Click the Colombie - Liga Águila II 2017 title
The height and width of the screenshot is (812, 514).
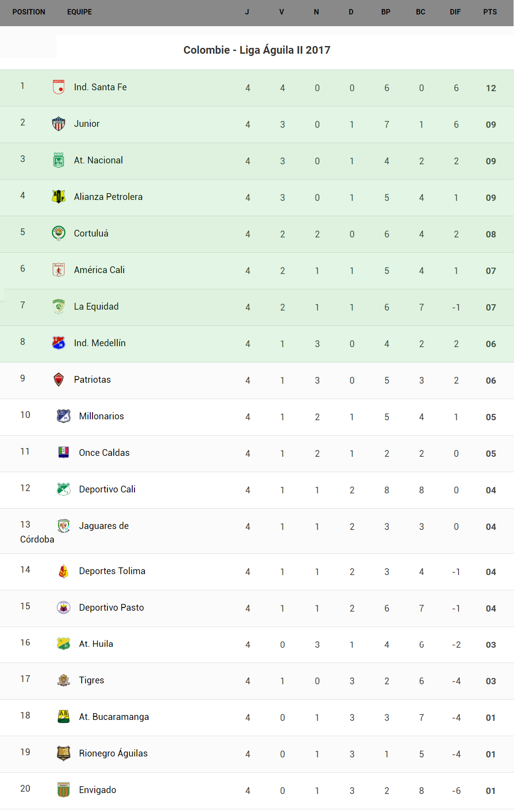click(x=257, y=50)
